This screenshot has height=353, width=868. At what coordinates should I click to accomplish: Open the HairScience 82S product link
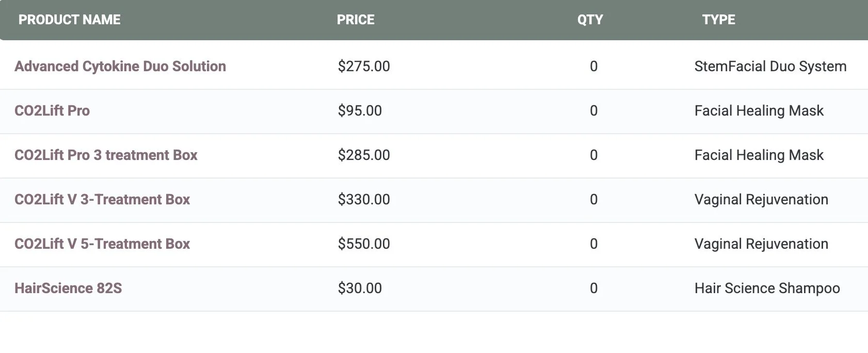coord(68,288)
